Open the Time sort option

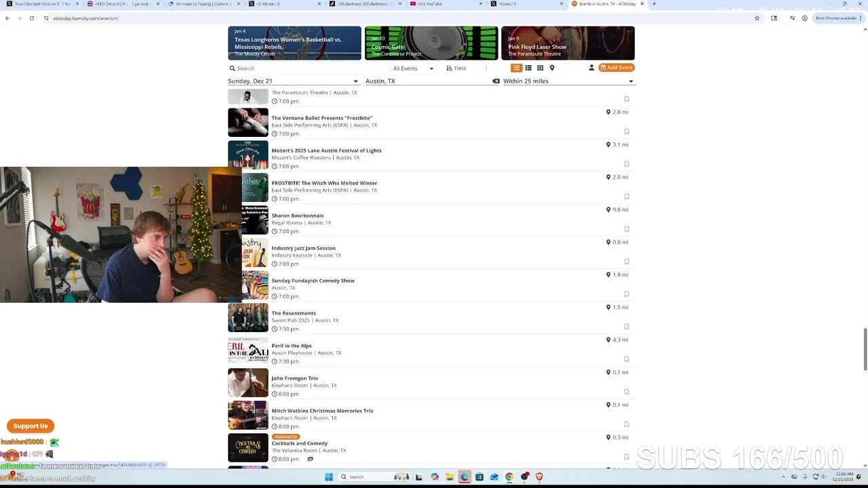pyautogui.click(x=456, y=68)
